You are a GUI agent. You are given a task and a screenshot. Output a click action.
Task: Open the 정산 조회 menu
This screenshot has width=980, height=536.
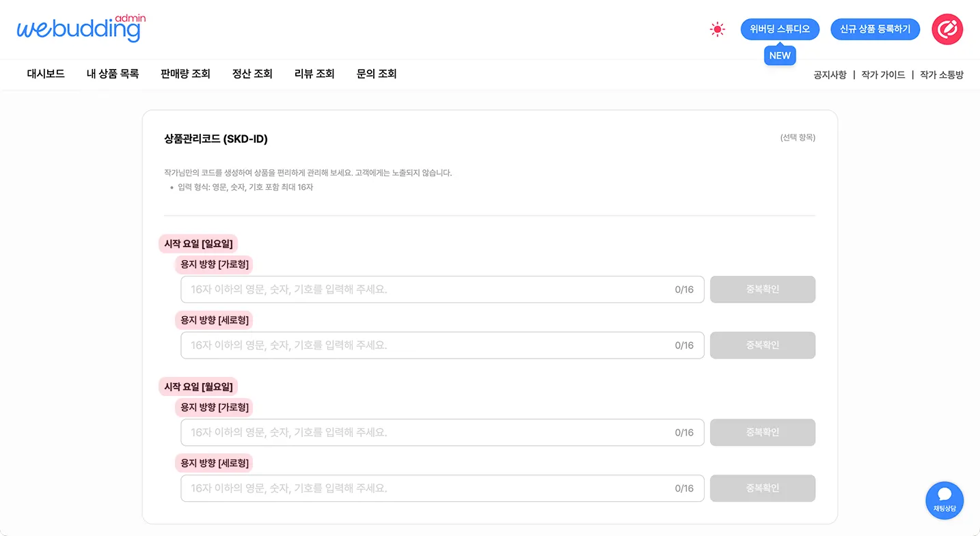point(252,74)
